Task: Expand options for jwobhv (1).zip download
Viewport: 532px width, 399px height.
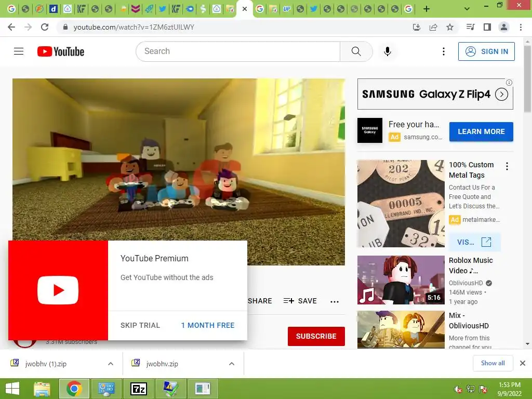Action: 111,364
